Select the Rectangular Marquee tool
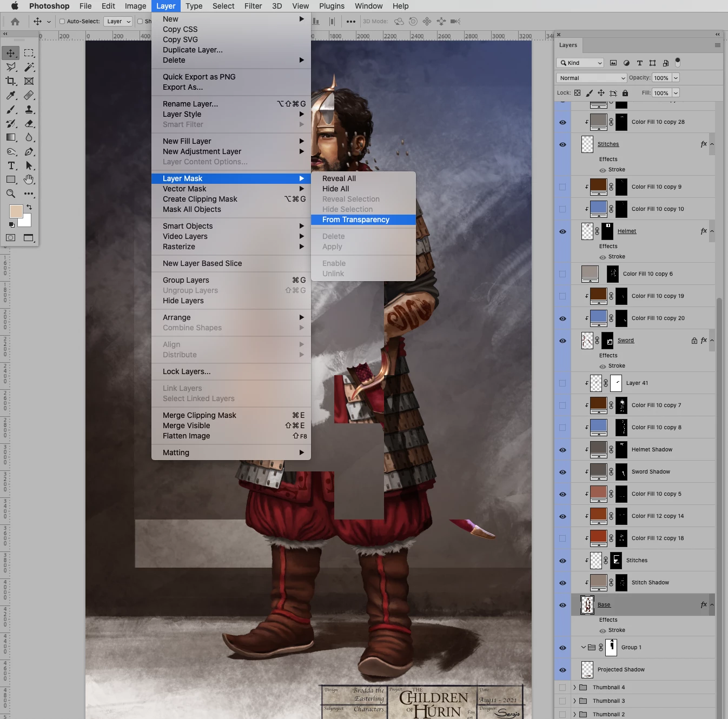Viewport: 728px width, 719px height. (29, 53)
